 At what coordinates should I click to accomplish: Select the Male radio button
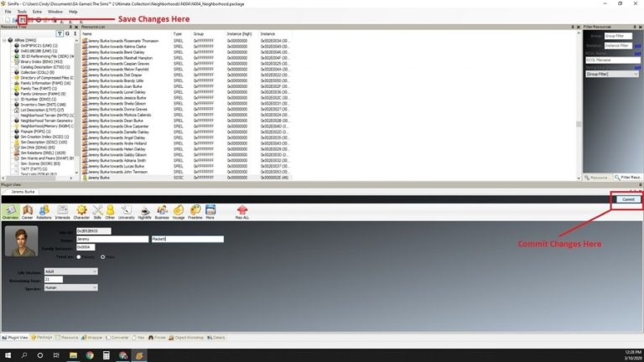point(101,256)
